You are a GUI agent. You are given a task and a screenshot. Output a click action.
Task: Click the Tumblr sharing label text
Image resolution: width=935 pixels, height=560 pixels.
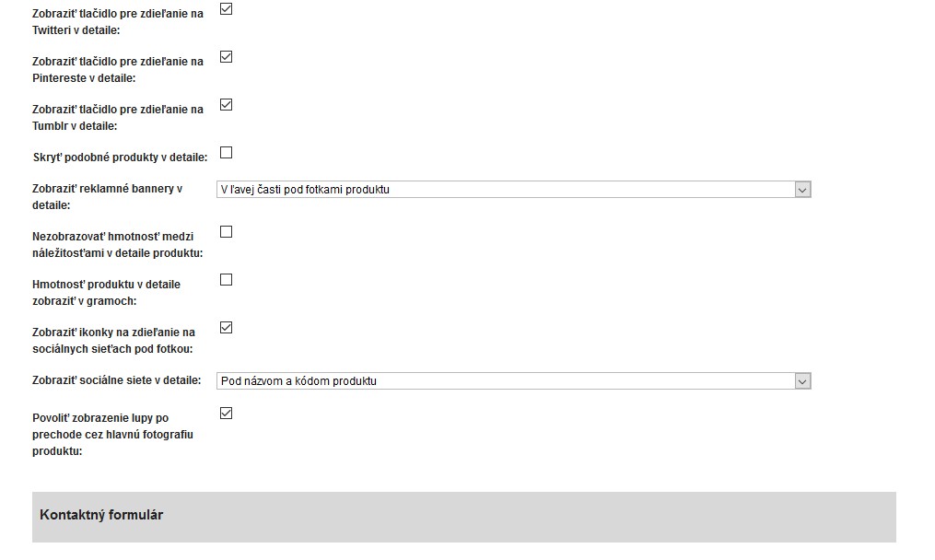click(118, 118)
